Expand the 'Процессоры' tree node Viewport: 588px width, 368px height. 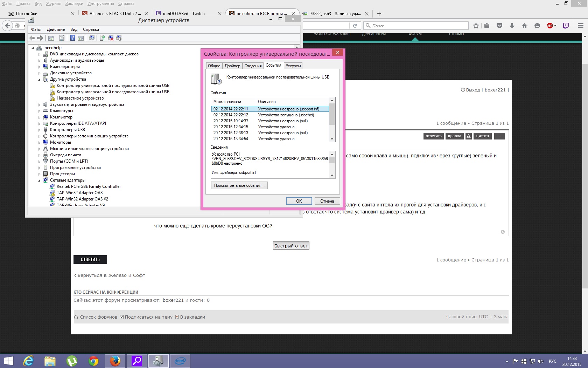(40, 174)
